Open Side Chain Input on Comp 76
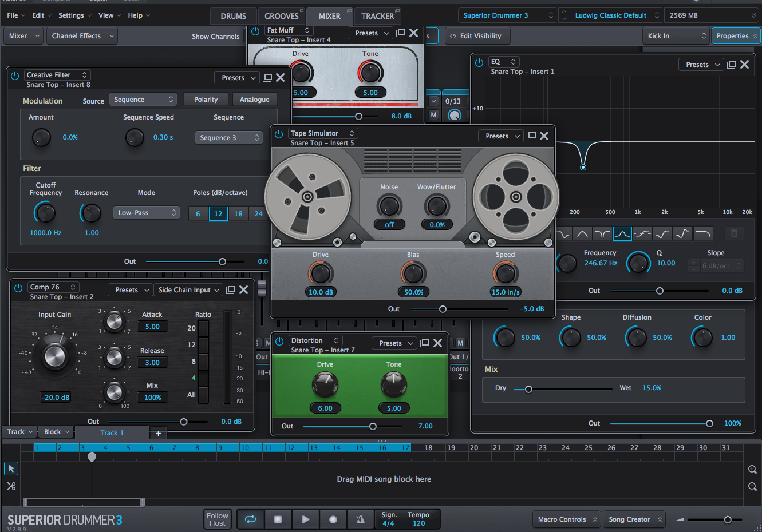The height and width of the screenshot is (532, 762). click(188, 289)
